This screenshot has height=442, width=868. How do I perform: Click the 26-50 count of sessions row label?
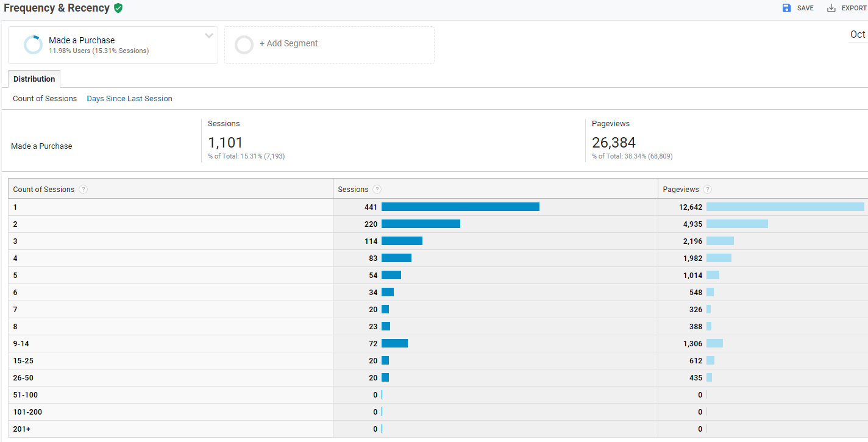coord(23,378)
